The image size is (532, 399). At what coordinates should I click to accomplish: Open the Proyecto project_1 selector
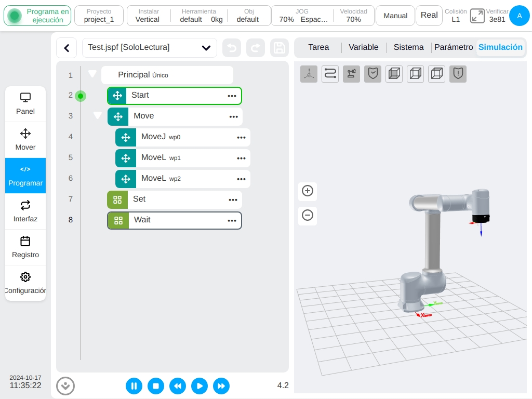[x=99, y=16]
